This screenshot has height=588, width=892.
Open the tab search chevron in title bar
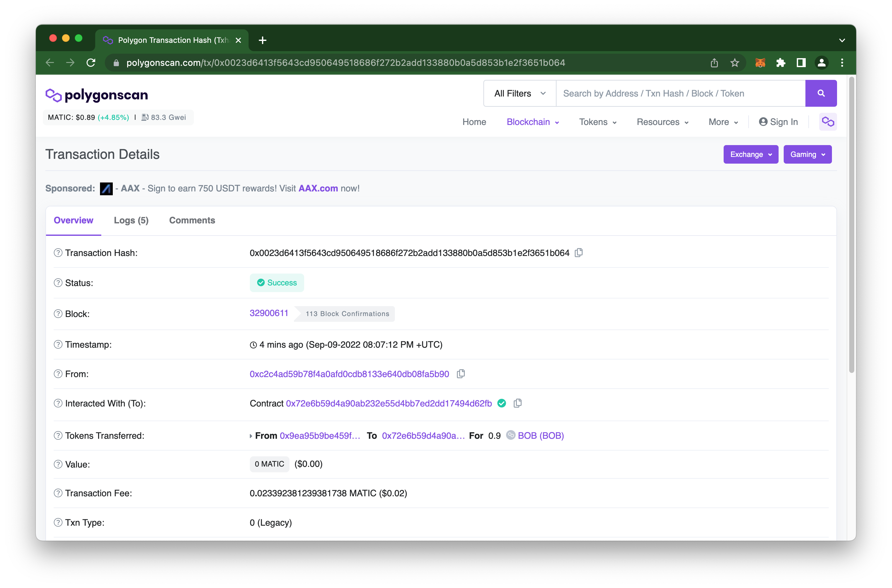click(842, 40)
